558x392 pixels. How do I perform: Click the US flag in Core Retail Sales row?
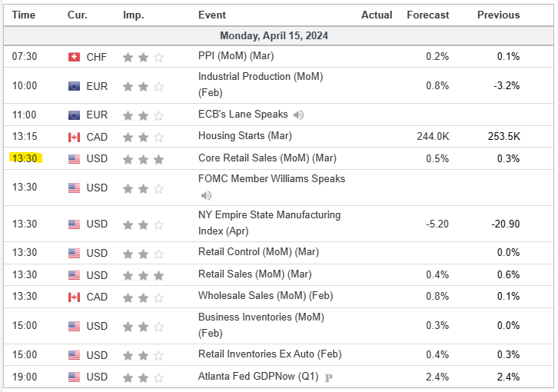(x=74, y=159)
